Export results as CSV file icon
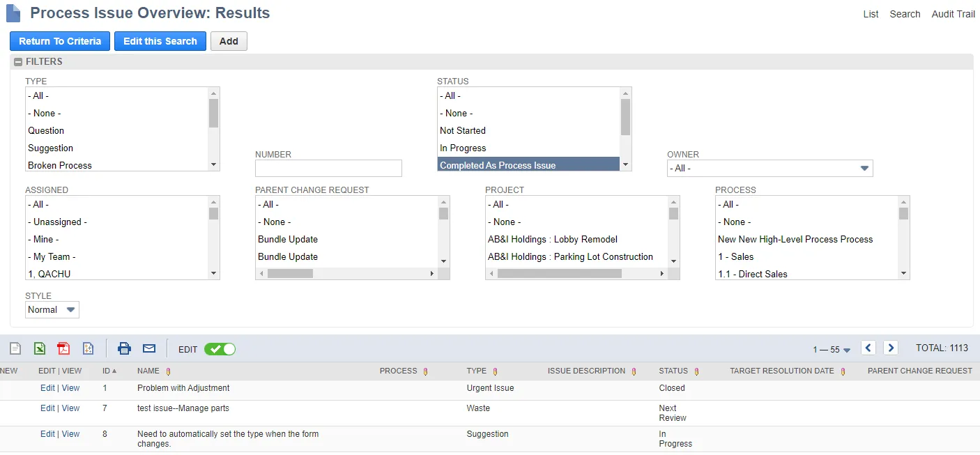The width and height of the screenshot is (980, 455). (x=15, y=348)
